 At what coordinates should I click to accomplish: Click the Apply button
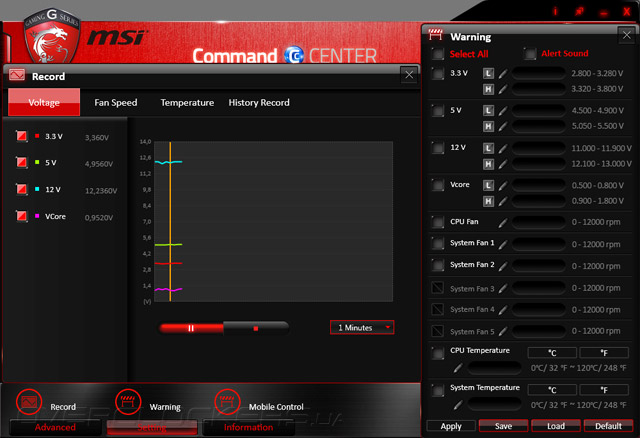point(451,426)
